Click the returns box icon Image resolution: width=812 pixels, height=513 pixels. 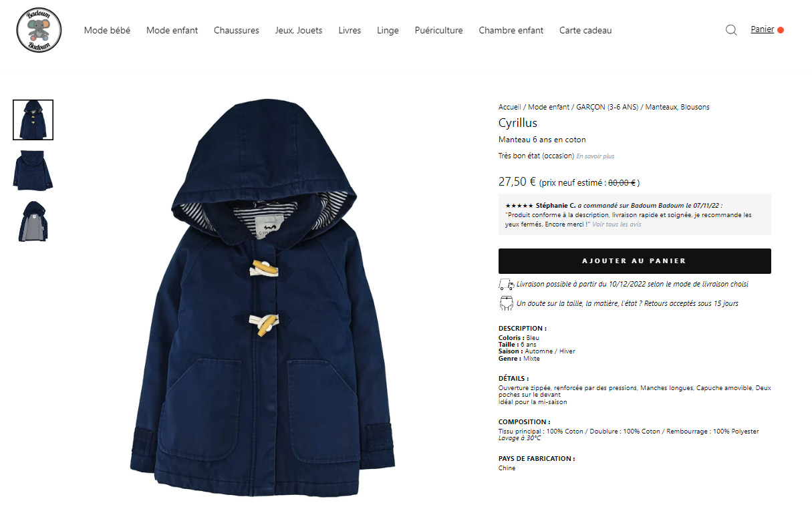506,303
